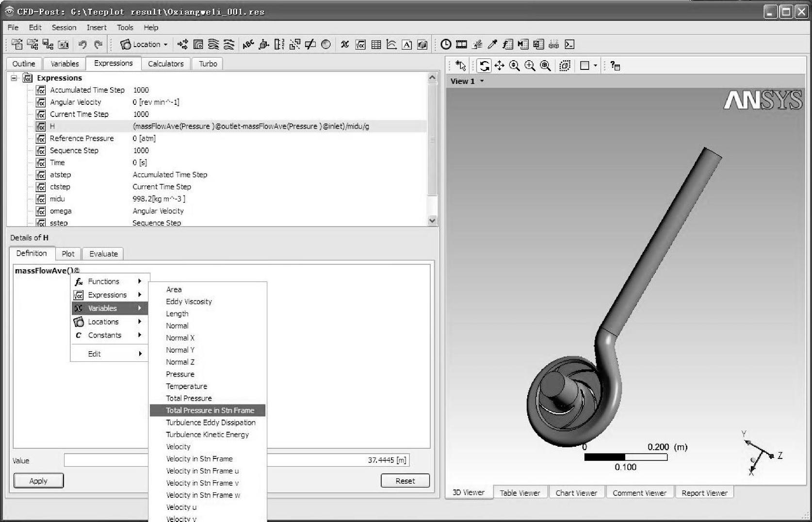Collapse the Expressions tree node
The width and height of the screenshot is (812, 522).
point(14,78)
